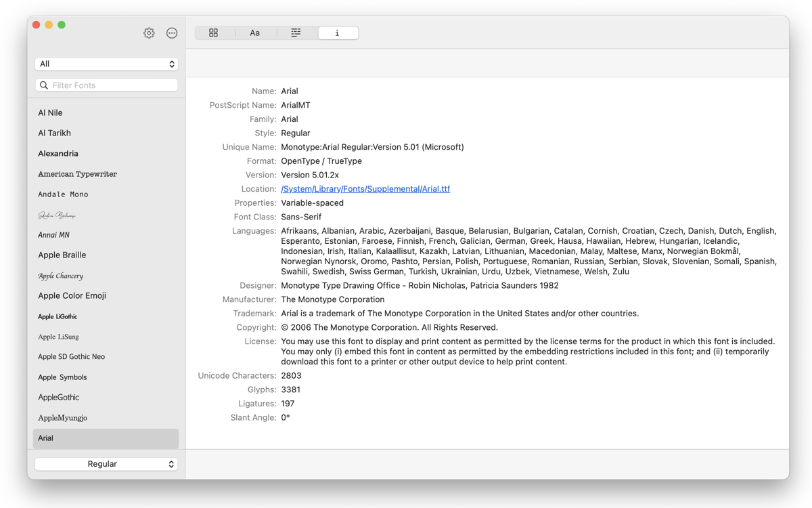Choose American Typewriter from font list
The height and width of the screenshot is (508, 812).
pyautogui.click(x=77, y=174)
